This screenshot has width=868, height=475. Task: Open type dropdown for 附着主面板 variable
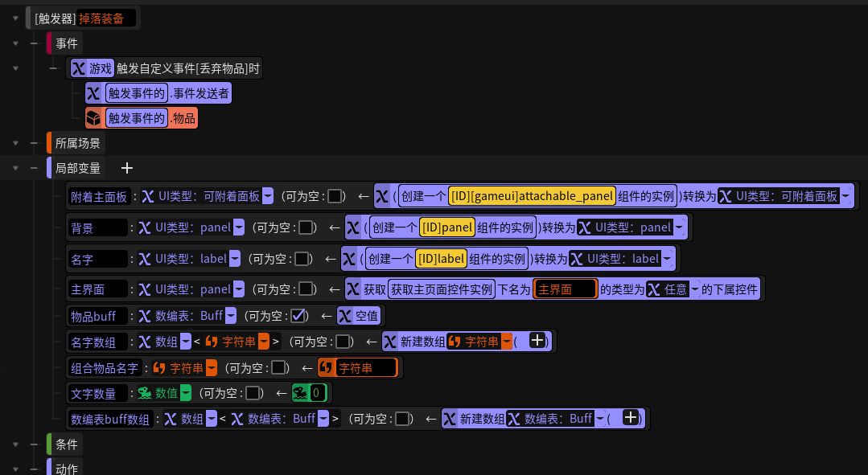[x=267, y=196]
